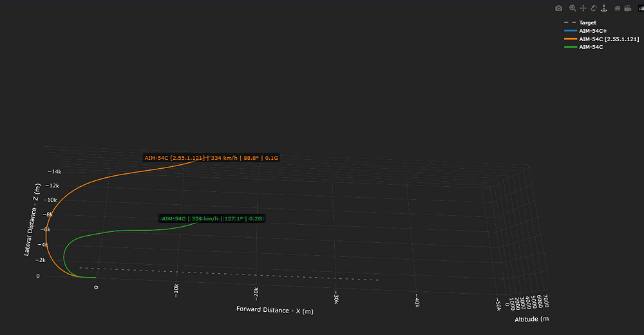Click the −4k lateral tick label
Viewport: 644px width, 335px height.
43,245
